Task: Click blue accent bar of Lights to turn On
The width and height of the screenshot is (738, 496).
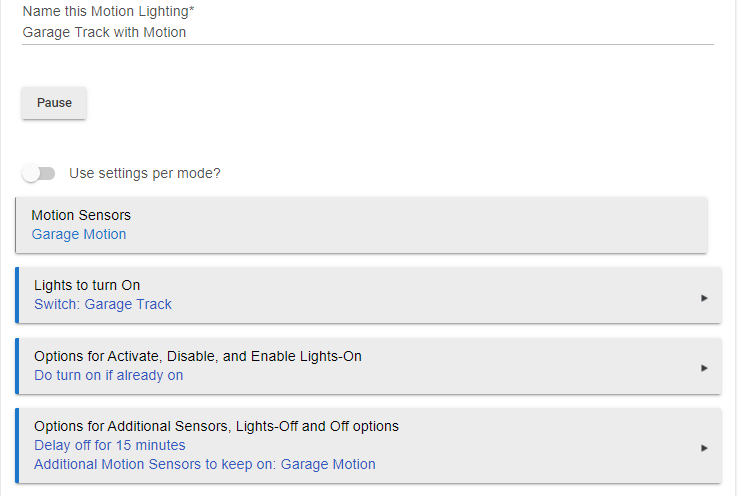Action: pyautogui.click(x=17, y=295)
